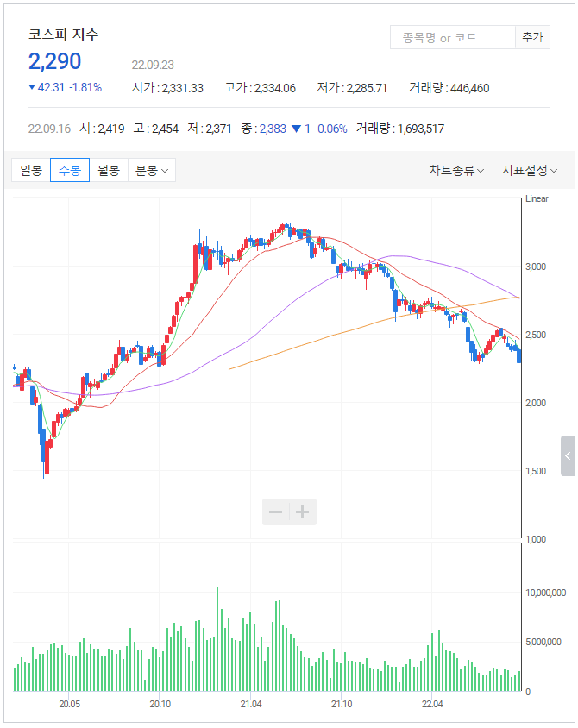This screenshot has height=728, width=578.
Task: Click the 3,000 price axis label
Action: coord(536,267)
